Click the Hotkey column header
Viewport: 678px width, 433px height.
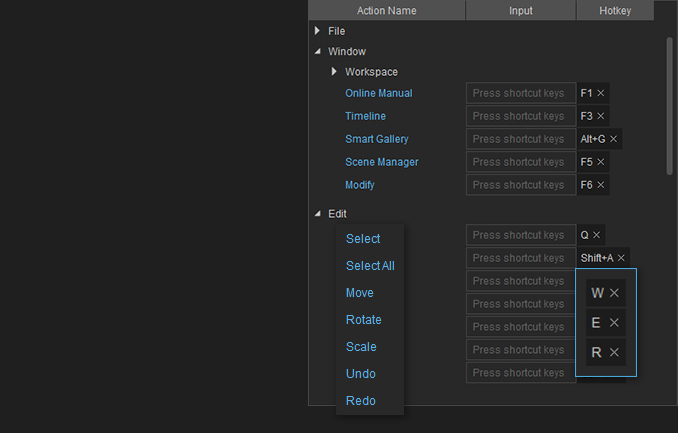pyautogui.click(x=615, y=11)
